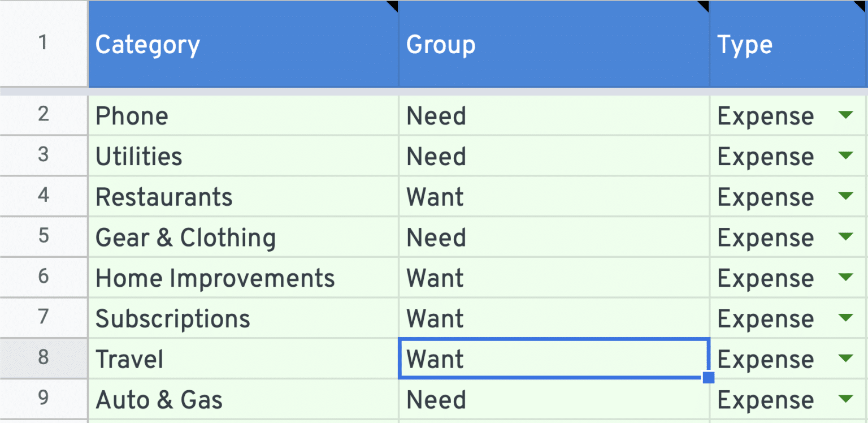Select the Want cell beside Restaurants
This screenshot has height=423, width=868.
pyautogui.click(x=554, y=197)
